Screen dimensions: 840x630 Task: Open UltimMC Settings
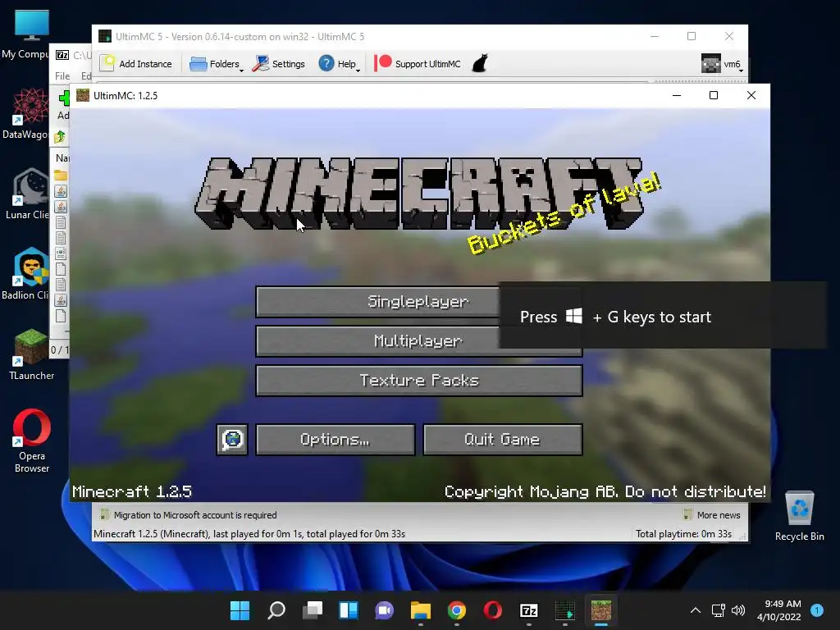tap(279, 64)
